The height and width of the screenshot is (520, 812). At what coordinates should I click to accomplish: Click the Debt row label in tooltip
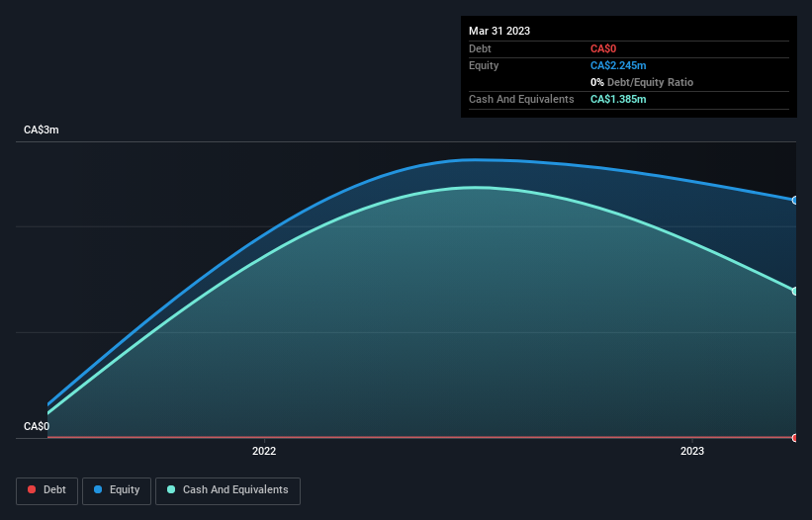[x=480, y=48]
